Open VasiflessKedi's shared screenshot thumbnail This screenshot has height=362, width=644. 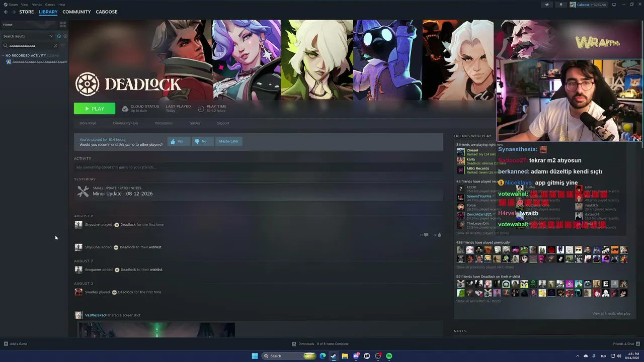156,330
